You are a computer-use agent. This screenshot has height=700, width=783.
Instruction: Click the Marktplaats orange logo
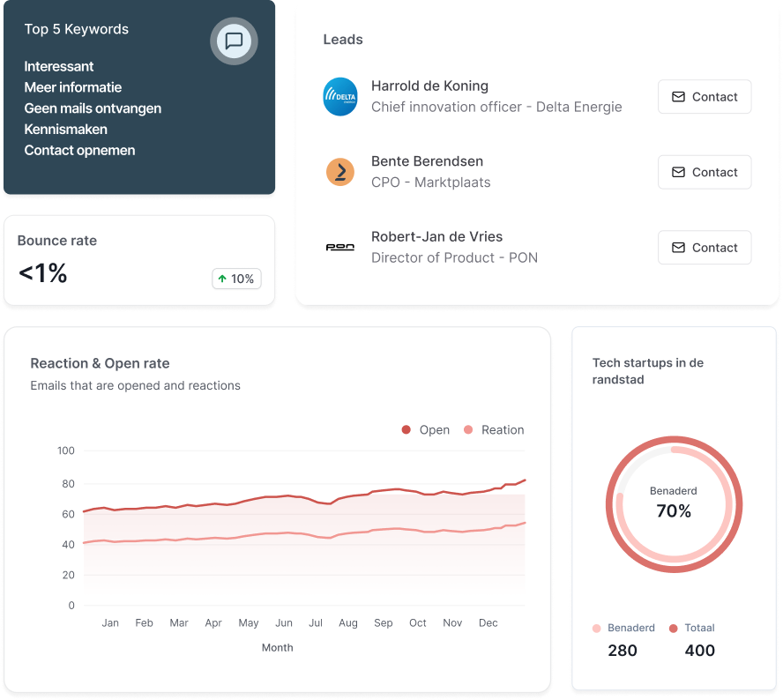(x=340, y=172)
